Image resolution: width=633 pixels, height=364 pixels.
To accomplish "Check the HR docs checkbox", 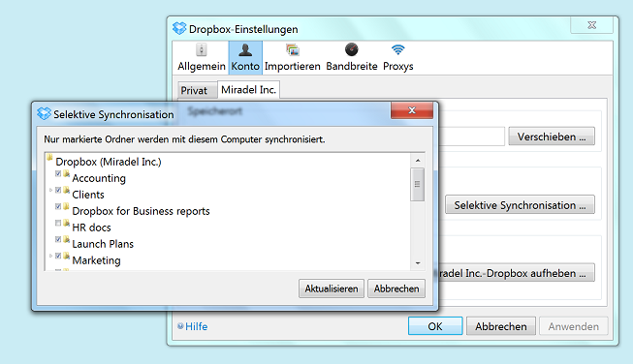I will click(58, 223).
